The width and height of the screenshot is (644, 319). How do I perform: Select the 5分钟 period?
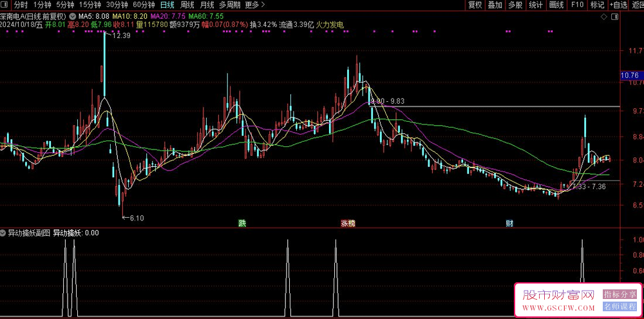65,5
